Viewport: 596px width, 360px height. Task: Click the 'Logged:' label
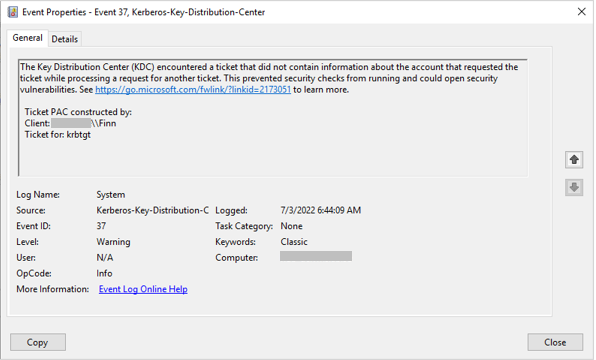click(x=231, y=211)
